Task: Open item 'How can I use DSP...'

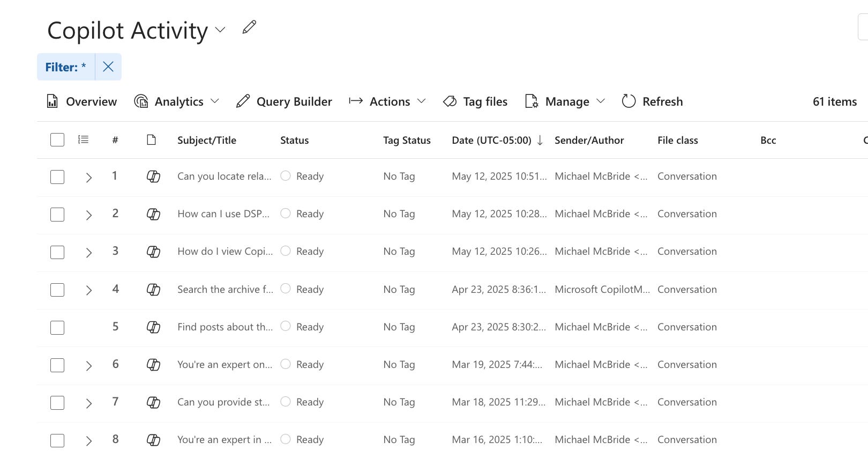Action: [x=223, y=214]
